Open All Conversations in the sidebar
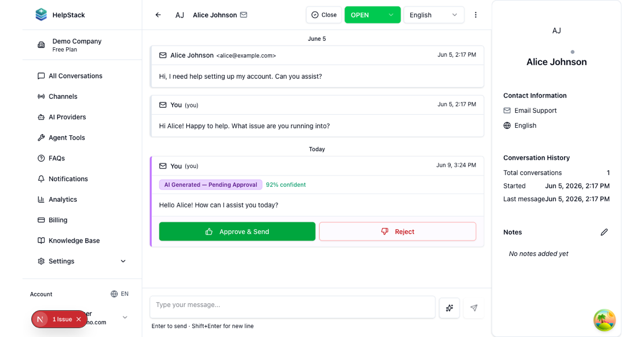The height and width of the screenshot is (337, 644). [82, 76]
